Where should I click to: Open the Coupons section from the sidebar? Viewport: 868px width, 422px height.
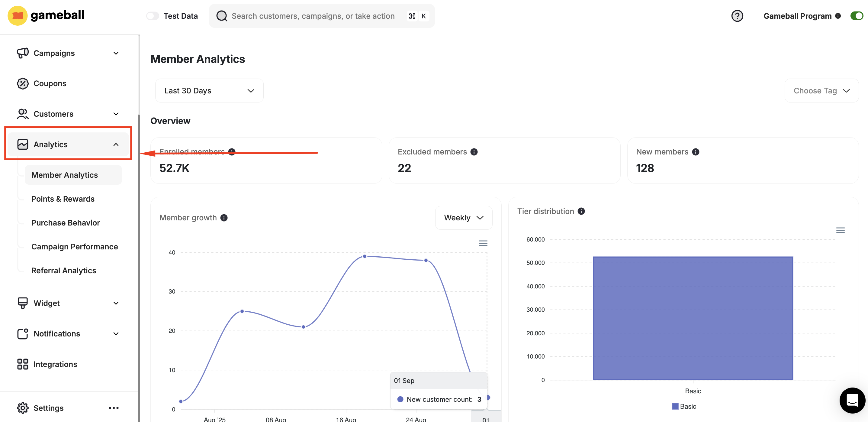pyautogui.click(x=50, y=83)
